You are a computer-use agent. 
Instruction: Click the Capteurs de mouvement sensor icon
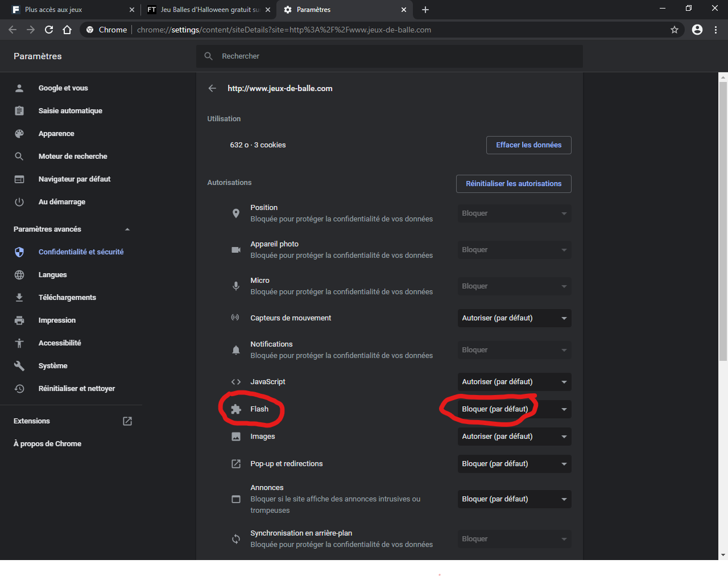click(235, 318)
